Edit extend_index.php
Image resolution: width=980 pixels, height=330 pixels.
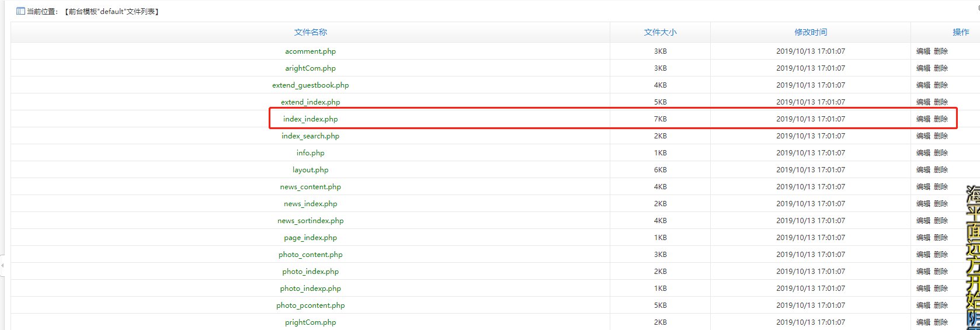click(x=923, y=102)
